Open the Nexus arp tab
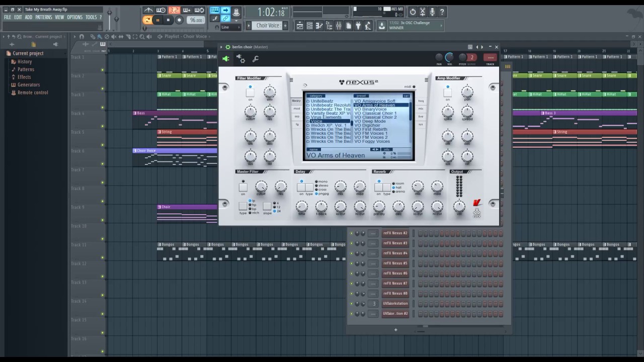This screenshot has width=644, height=362. (296, 116)
